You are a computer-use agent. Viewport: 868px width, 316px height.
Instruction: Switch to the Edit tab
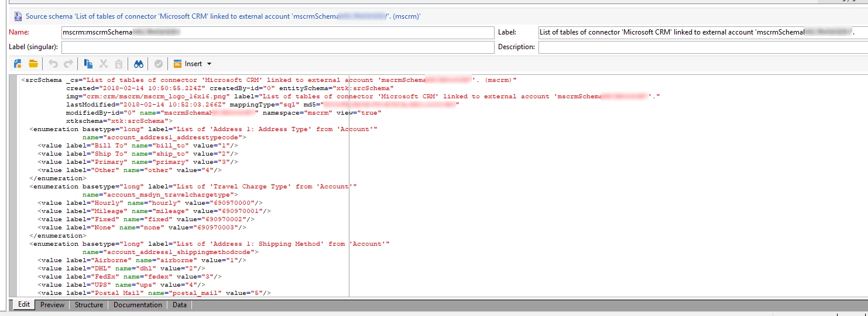pyautogui.click(x=24, y=305)
